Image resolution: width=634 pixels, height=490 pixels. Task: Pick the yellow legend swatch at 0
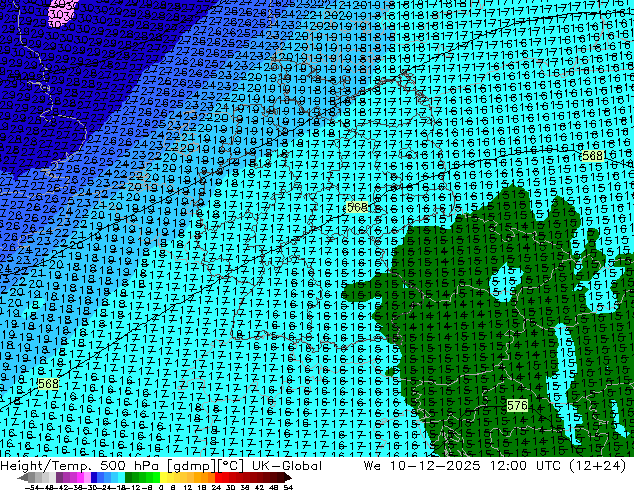pos(163,477)
